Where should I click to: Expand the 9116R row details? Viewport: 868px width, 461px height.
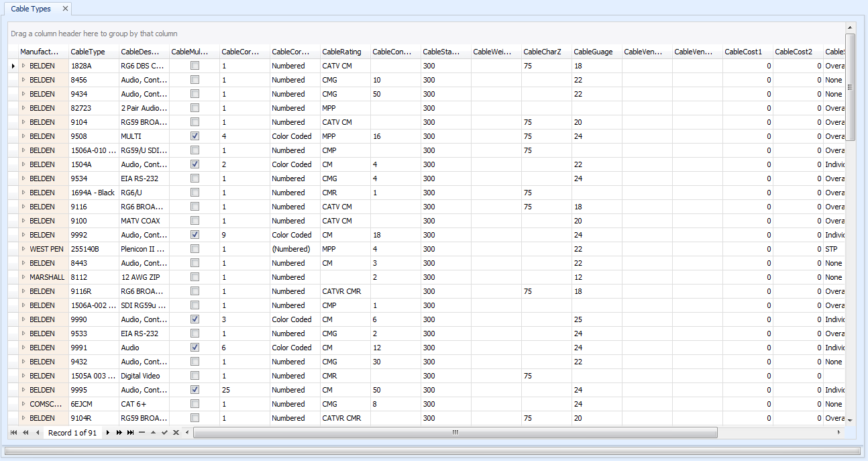pos(23,291)
